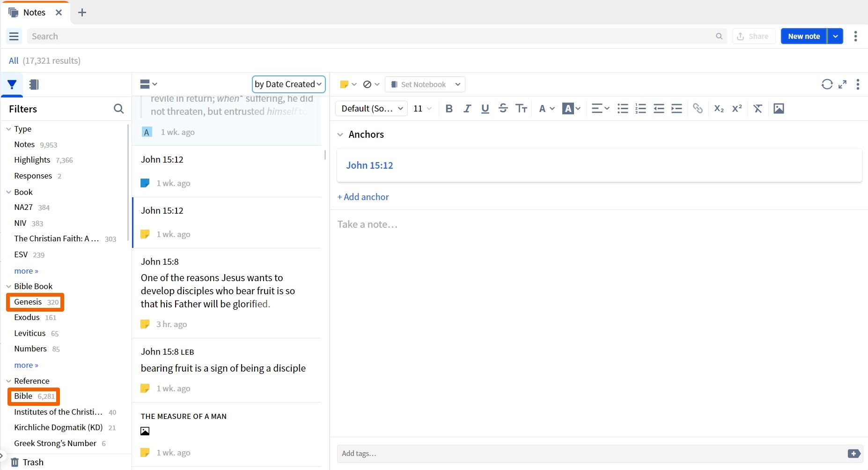
Task: Open a new tab with the plus icon
Action: 82,12
